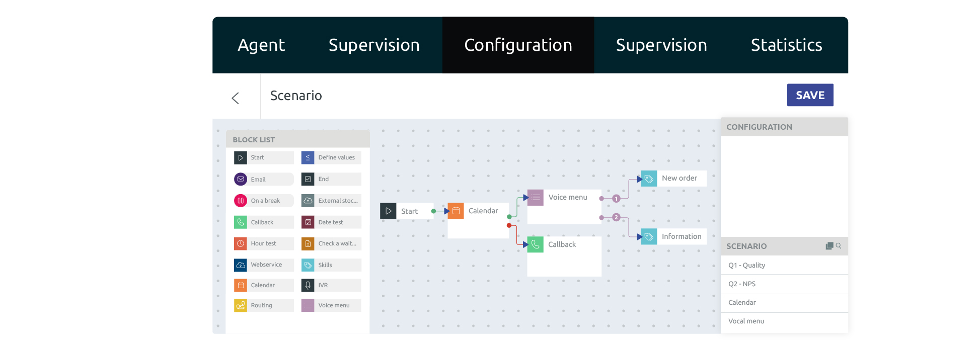Open the Statistics tab

click(786, 45)
